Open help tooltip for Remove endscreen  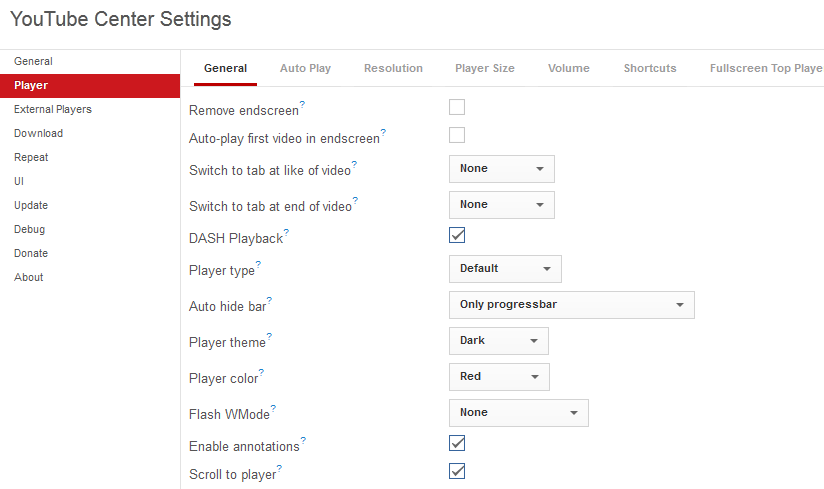(302, 104)
